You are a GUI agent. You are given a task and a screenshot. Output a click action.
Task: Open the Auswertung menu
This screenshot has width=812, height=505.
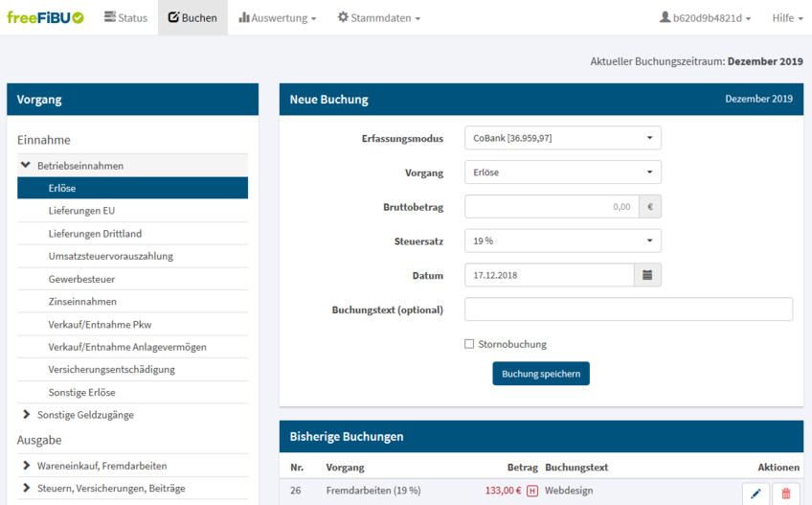[277, 17]
